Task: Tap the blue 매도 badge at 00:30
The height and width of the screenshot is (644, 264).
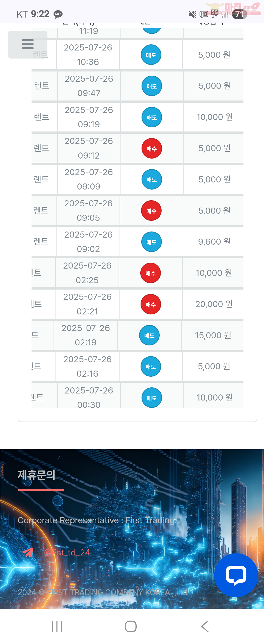Action: tap(152, 398)
